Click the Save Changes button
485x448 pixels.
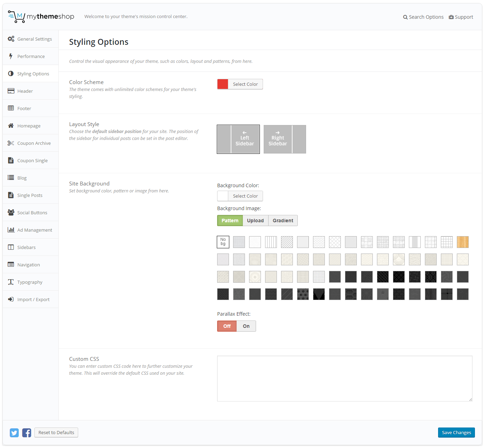pyautogui.click(x=456, y=433)
